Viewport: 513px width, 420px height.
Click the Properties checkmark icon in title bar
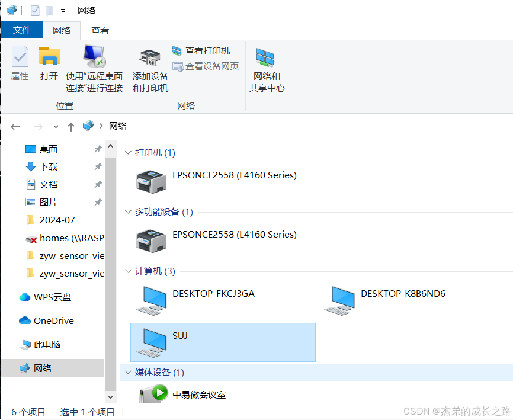click(35, 11)
